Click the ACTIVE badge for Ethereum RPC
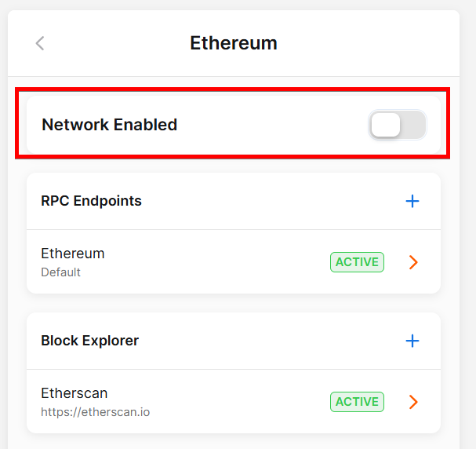The height and width of the screenshot is (449, 476). pos(357,262)
